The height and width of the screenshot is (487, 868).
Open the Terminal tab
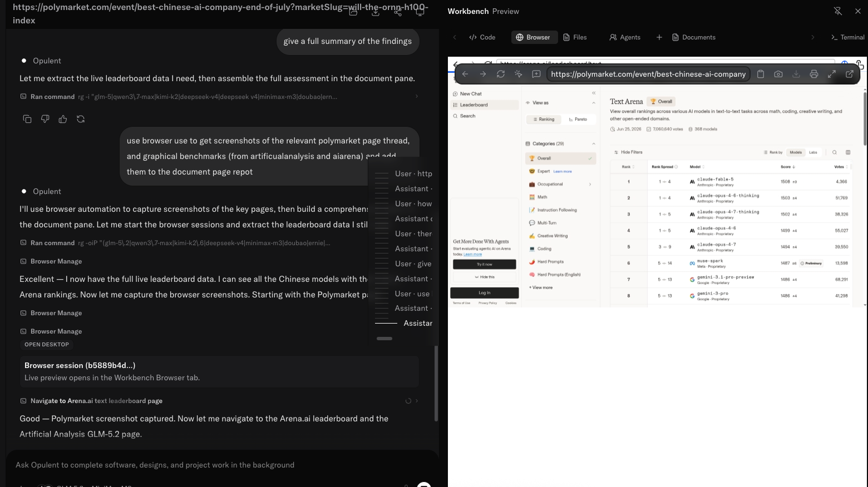tap(848, 37)
